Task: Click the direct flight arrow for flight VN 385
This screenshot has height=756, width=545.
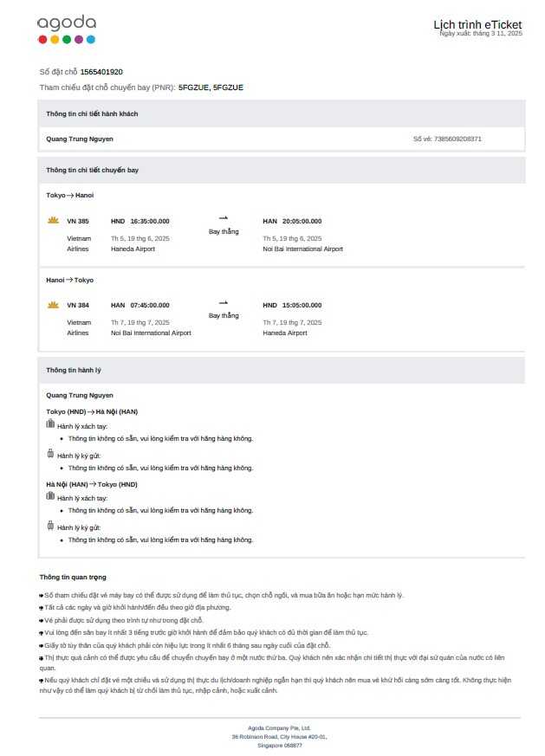Action: coord(224,218)
